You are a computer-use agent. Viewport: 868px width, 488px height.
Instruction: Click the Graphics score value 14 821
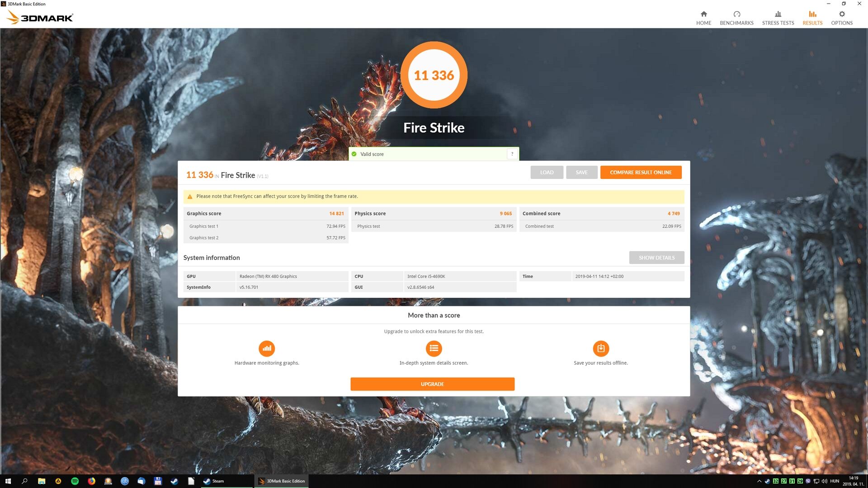[x=336, y=214]
